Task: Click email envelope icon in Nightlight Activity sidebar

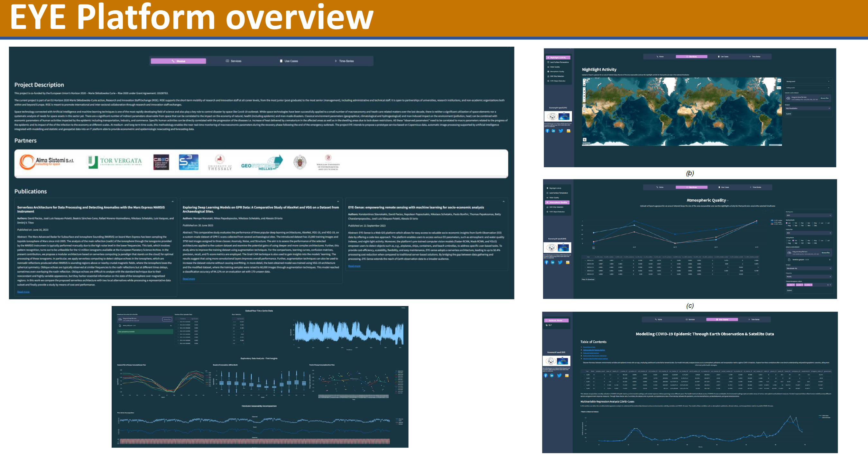Action: (x=568, y=131)
